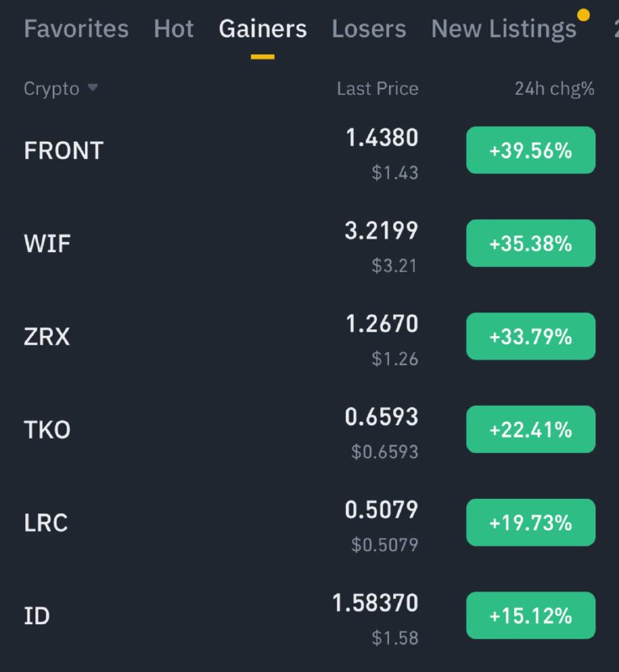Toggle FRONT +39.56% change badge
This screenshot has width=619, height=672.
(x=530, y=150)
